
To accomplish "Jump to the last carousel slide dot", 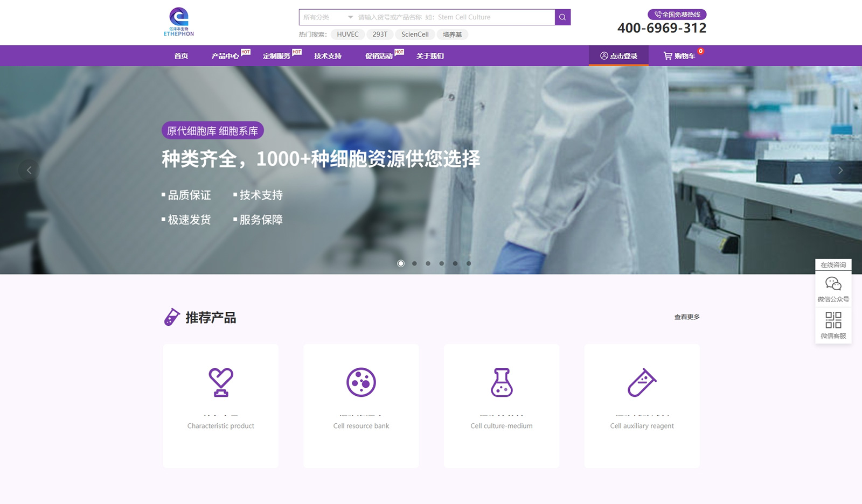I will click(x=469, y=263).
